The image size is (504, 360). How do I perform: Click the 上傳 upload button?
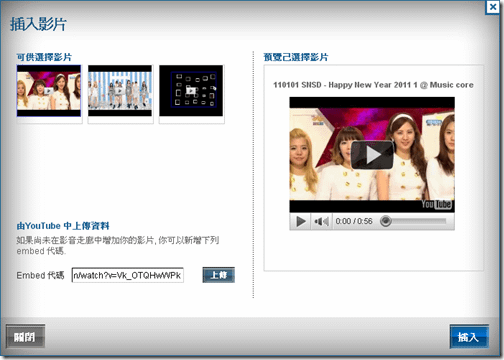point(219,275)
